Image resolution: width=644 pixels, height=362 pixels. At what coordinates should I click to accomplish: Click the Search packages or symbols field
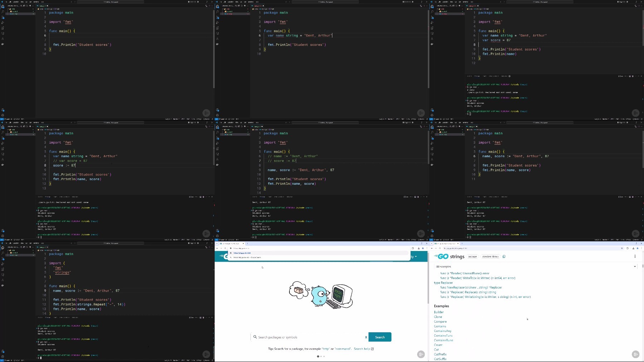point(309,337)
